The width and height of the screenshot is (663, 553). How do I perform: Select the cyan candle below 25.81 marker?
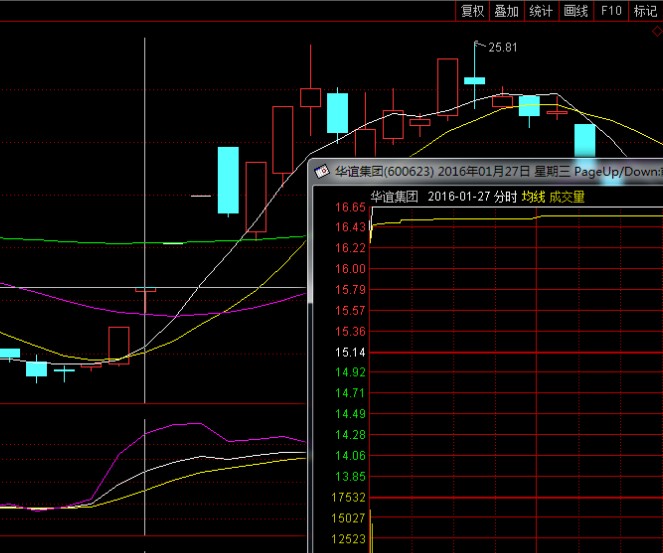click(x=474, y=79)
